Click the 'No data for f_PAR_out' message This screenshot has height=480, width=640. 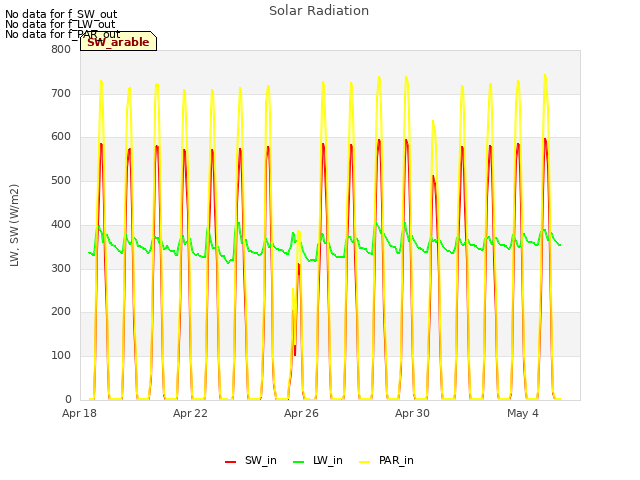pos(62,34)
